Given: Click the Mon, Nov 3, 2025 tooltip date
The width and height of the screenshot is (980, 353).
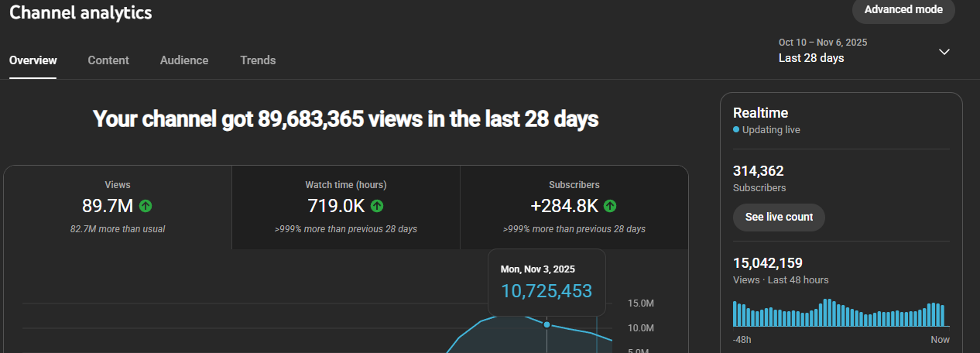Looking at the screenshot, I should 538,269.
